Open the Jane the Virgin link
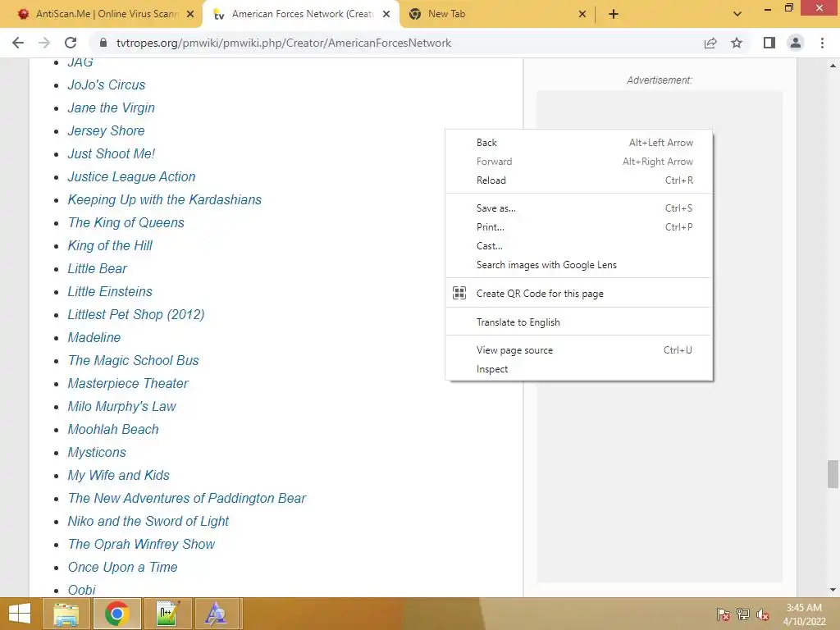The width and height of the screenshot is (840, 630). click(x=111, y=107)
